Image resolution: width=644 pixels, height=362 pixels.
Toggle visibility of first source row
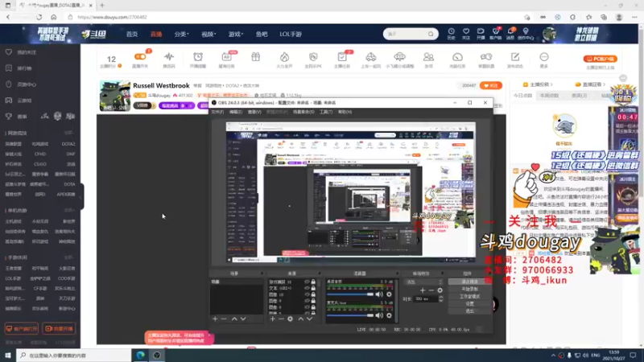point(307,282)
